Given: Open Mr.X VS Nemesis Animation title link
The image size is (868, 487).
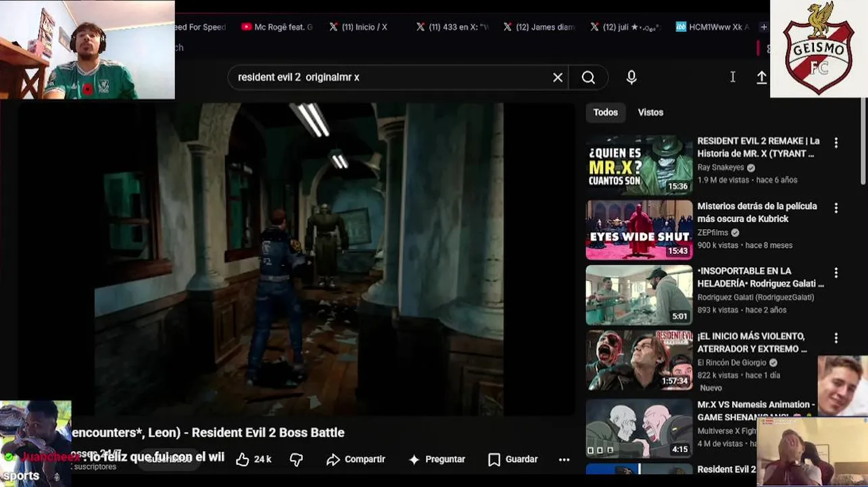Looking at the screenshot, I should tap(756, 411).
